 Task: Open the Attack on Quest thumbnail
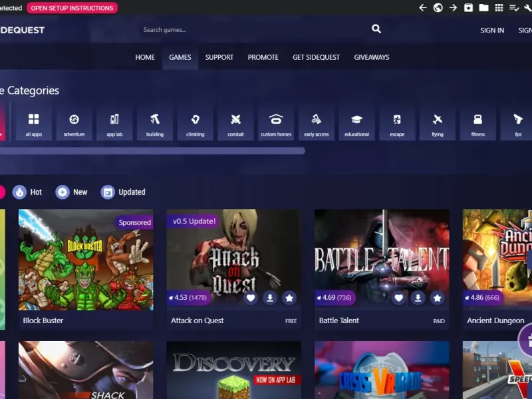point(234,259)
